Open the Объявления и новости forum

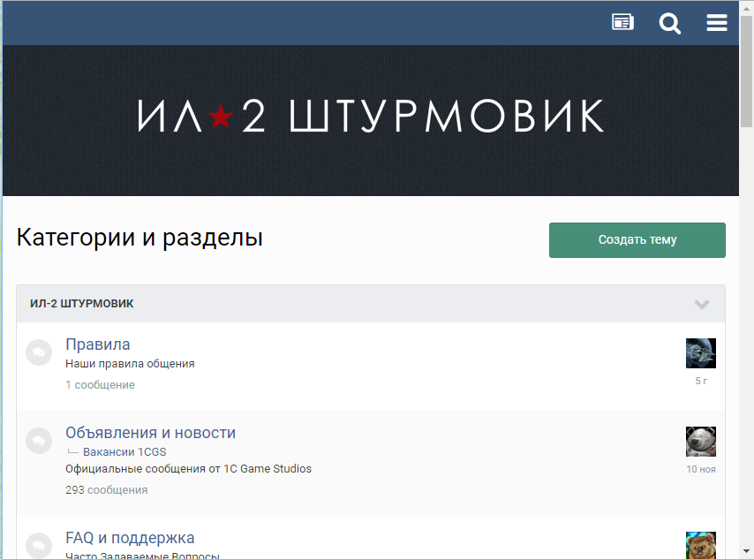point(150,433)
